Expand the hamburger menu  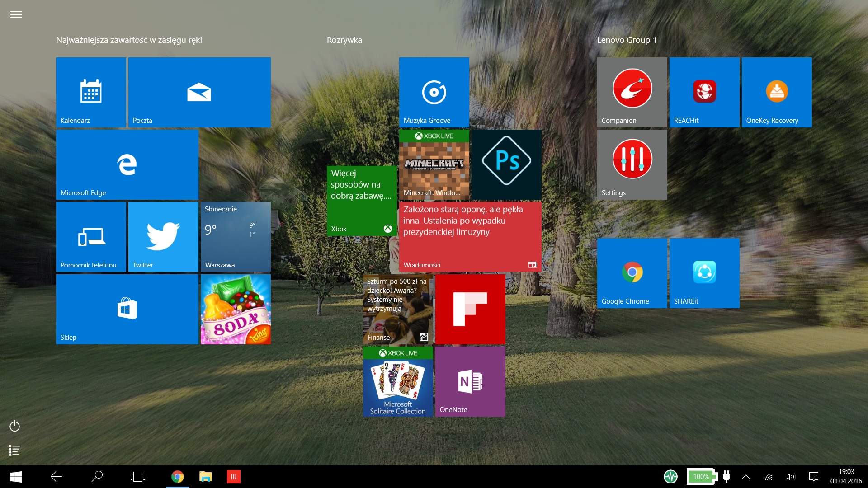click(x=16, y=14)
